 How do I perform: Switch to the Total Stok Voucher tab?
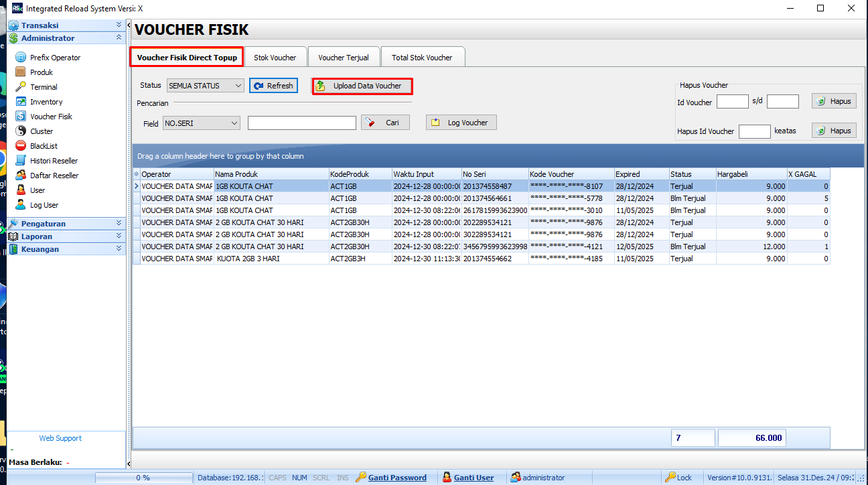coord(423,57)
